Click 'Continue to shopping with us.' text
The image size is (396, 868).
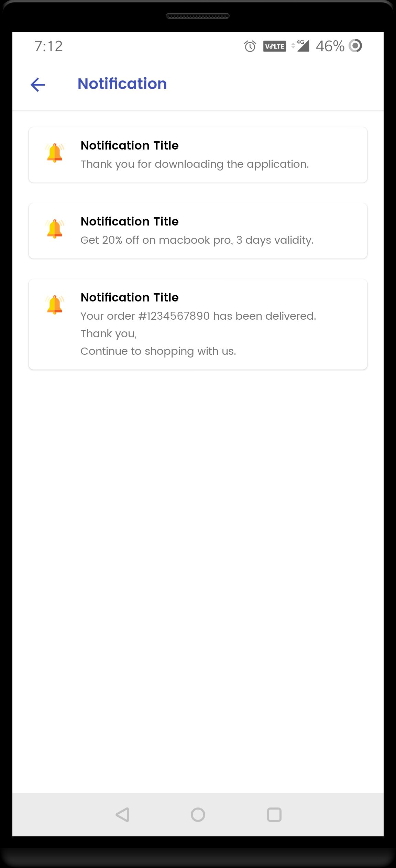tap(158, 351)
